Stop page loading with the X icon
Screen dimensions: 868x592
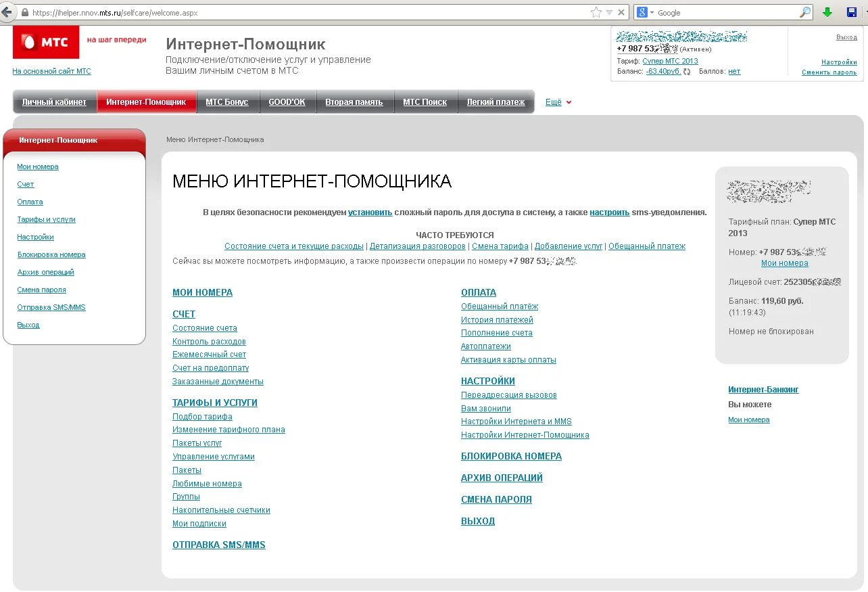pyautogui.click(x=621, y=12)
